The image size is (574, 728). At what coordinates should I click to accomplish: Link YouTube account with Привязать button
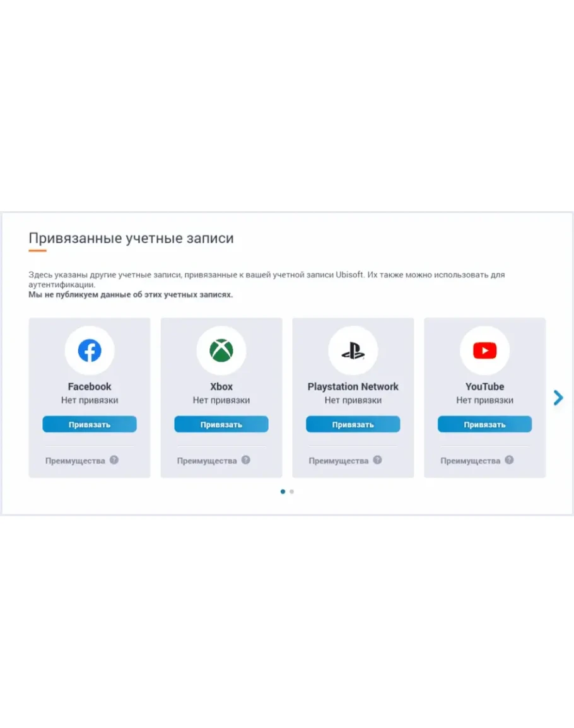tap(485, 424)
